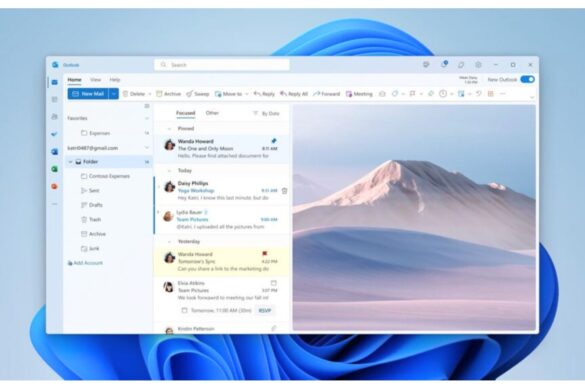Open the Help ribbon tab
585x390 pixels.
click(115, 79)
